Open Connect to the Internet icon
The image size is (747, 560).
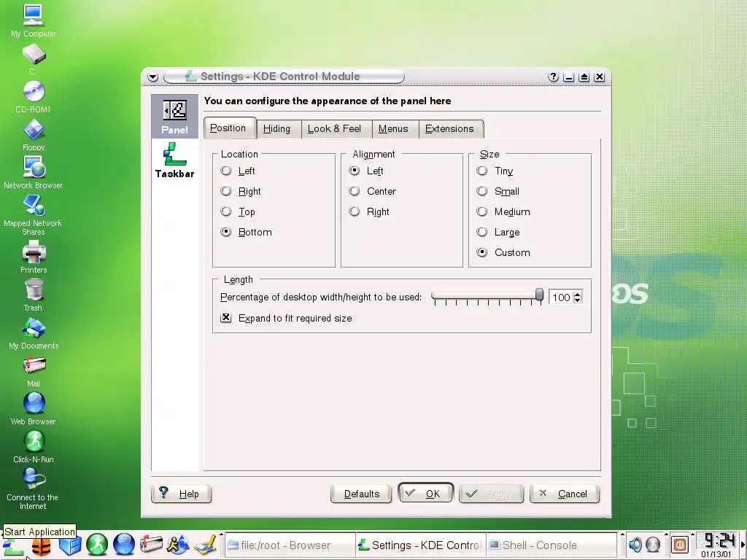34,489
